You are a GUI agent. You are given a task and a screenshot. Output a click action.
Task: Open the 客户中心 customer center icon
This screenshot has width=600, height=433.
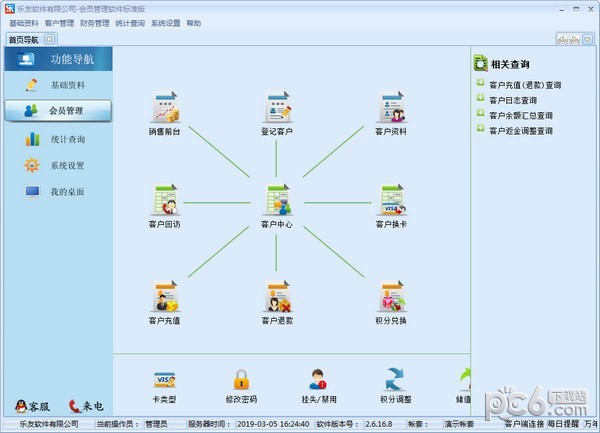pos(277,201)
